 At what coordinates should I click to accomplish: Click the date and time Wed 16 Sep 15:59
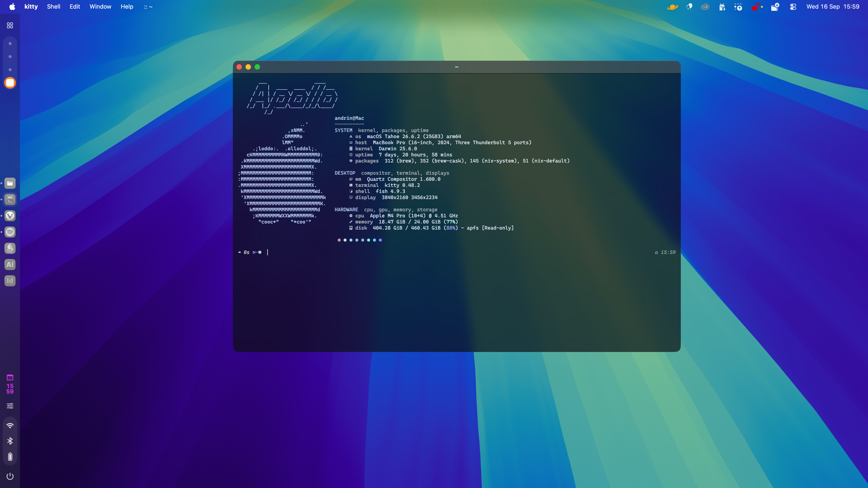click(x=833, y=6)
